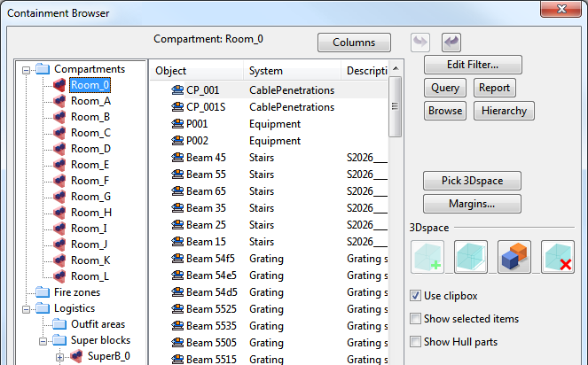The width and height of the screenshot is (588, 365).
Task: Enable Show selected items checkbox
Action: 416,319
